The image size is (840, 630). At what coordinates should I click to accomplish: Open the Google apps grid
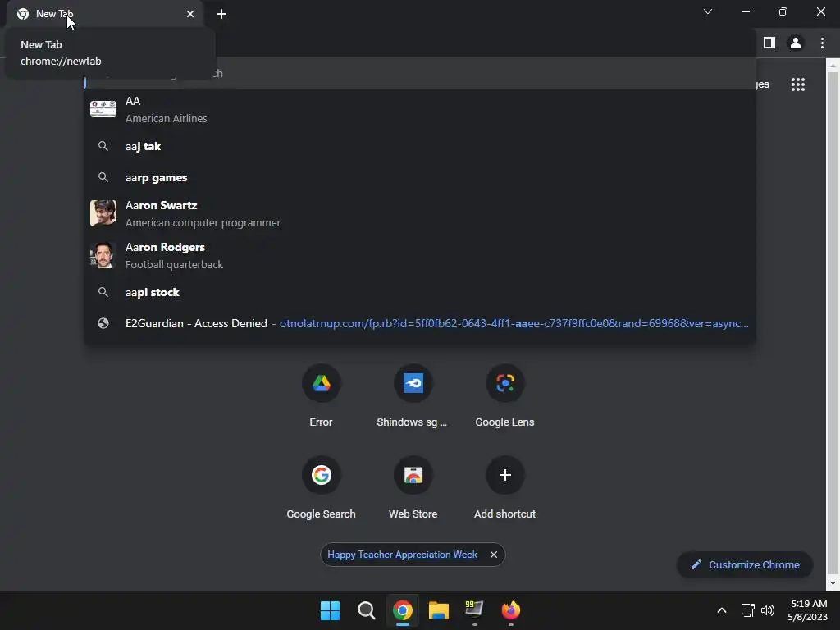click(798, 84)
